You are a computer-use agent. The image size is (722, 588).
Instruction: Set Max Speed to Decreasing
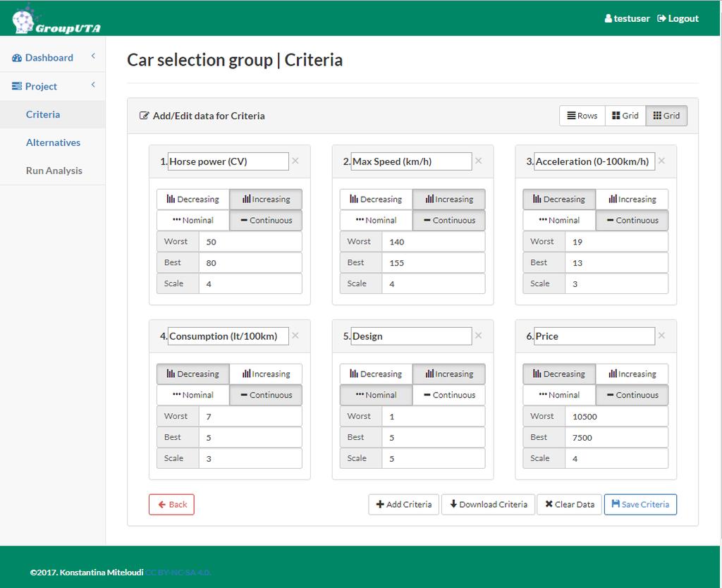tap(377, 200)
